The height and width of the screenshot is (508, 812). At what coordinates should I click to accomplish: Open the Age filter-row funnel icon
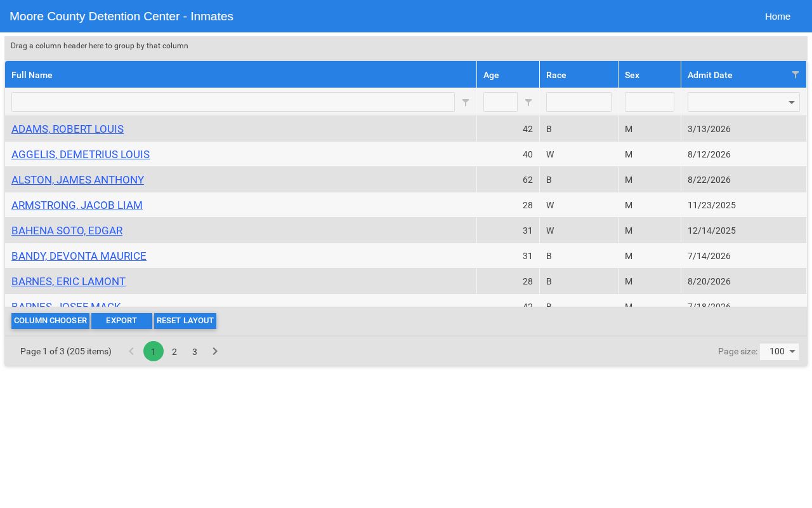tap(528, 102)
